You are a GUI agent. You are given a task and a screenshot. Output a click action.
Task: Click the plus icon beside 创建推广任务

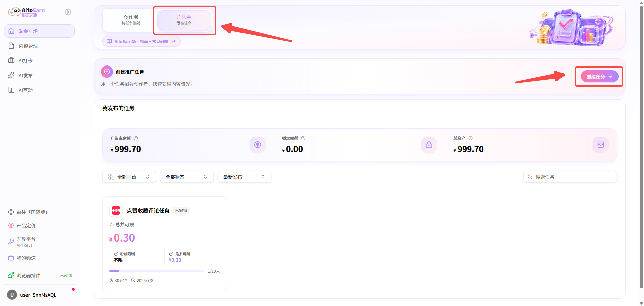pos(107,72)
